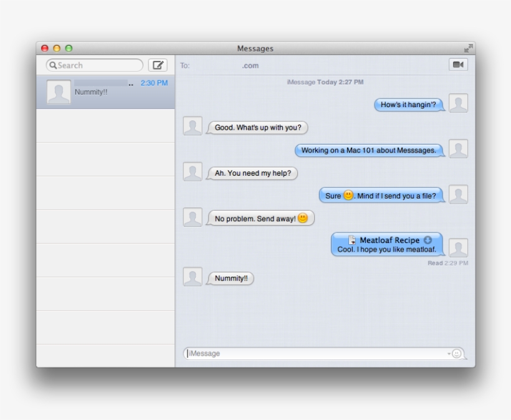The image size is (511, 420).
Task: Click avatar beside "Working on a Mac 101"
Action: pos(458,148)
